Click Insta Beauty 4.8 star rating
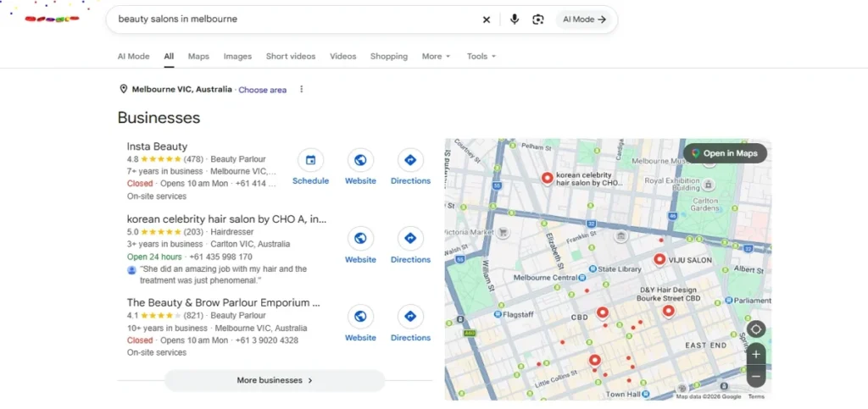This screenshot has width=868, height=409. pyautogui.click(x=154, y=159)
